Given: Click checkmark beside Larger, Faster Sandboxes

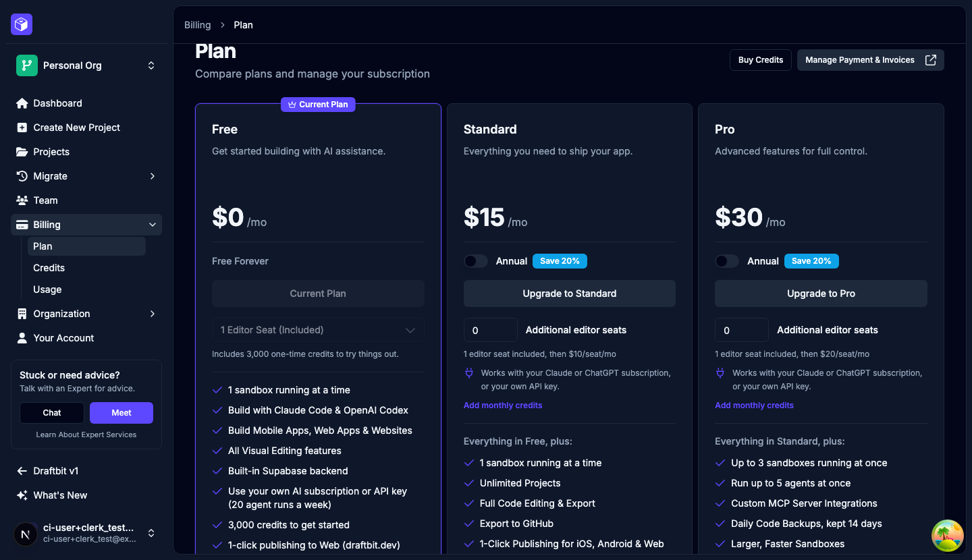Looking at the screenshot, I should [x=720, y=544].
